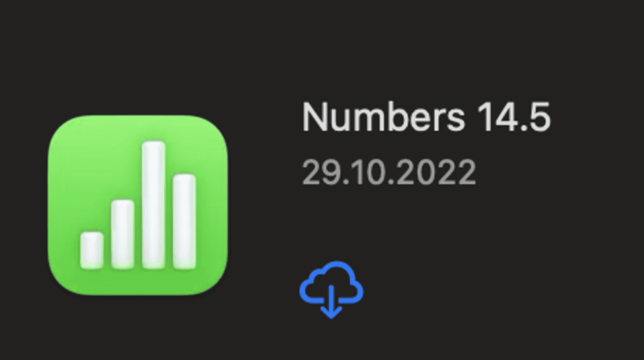
Task: Click the purchase date under the Numbers title
Action: (x=389, y=172)
